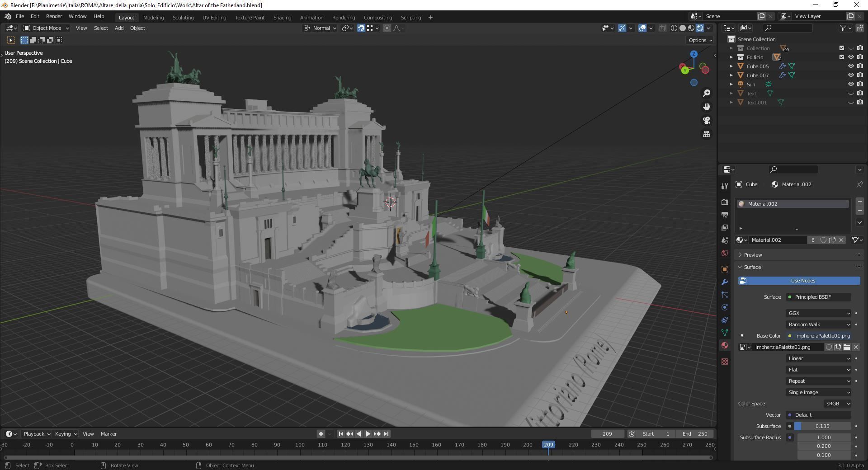868x470 pixels.
Task: Toggle auto keying record button
Action: 321,434
